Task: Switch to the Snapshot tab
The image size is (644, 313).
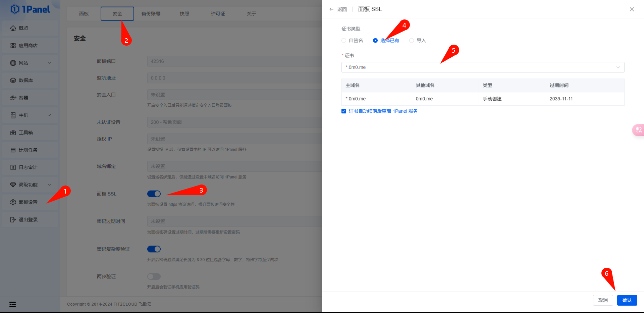Action: [x=184, y=14]
